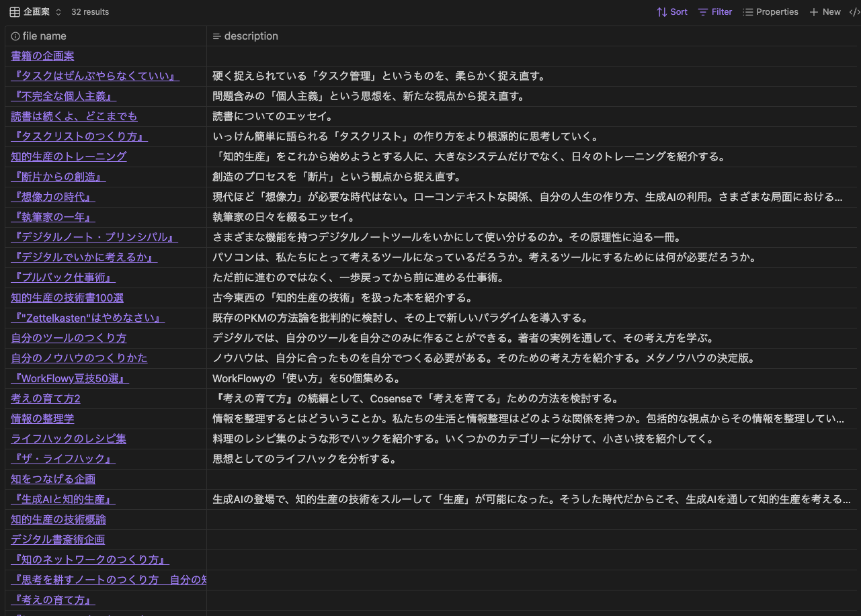Click the info icon on the file name column
This screenshot has width=861, height=616.
click(14, 36)
